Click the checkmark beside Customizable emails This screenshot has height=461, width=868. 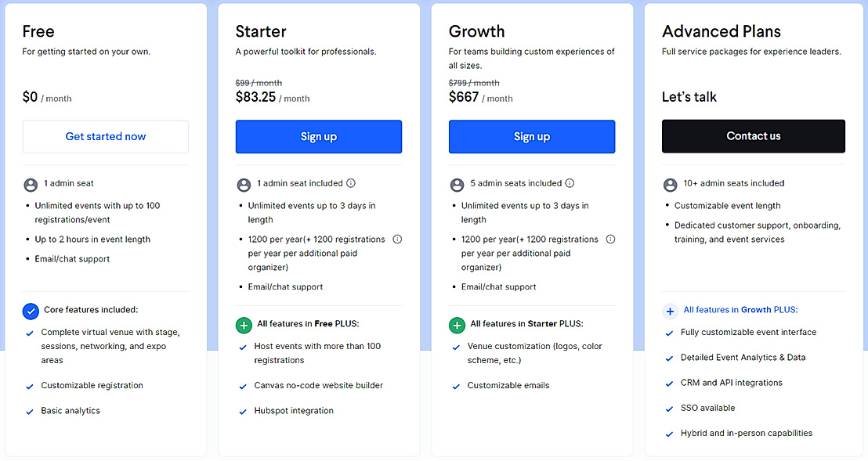(456, 387)
